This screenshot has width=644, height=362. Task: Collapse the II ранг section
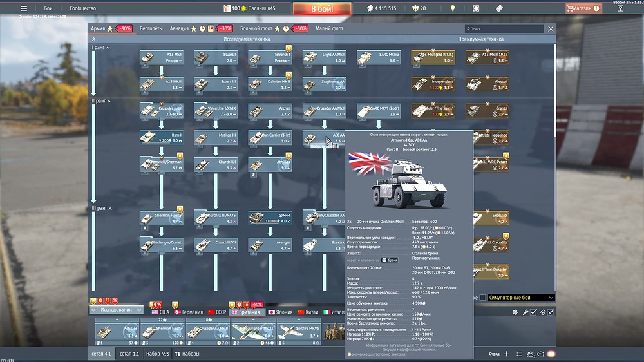click(x=101, y=101)
